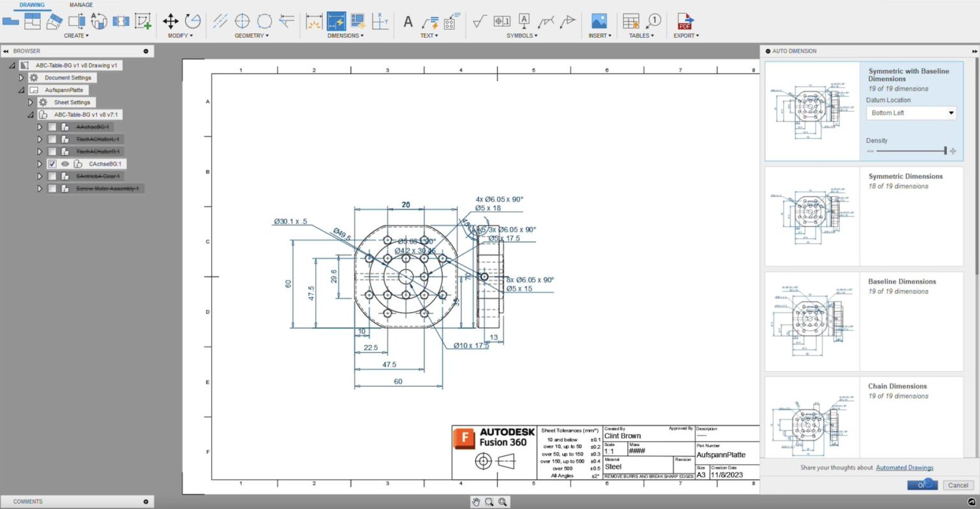Select the Centerline tool under Geometry
Viewport: 980px width, 509px height.
pyautogui.click(x=221, y=21)
